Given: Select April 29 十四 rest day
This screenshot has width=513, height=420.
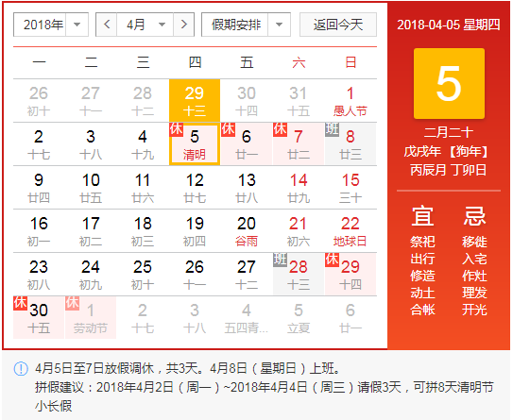Looking at the screenshot, I should [x=351, y=275].
